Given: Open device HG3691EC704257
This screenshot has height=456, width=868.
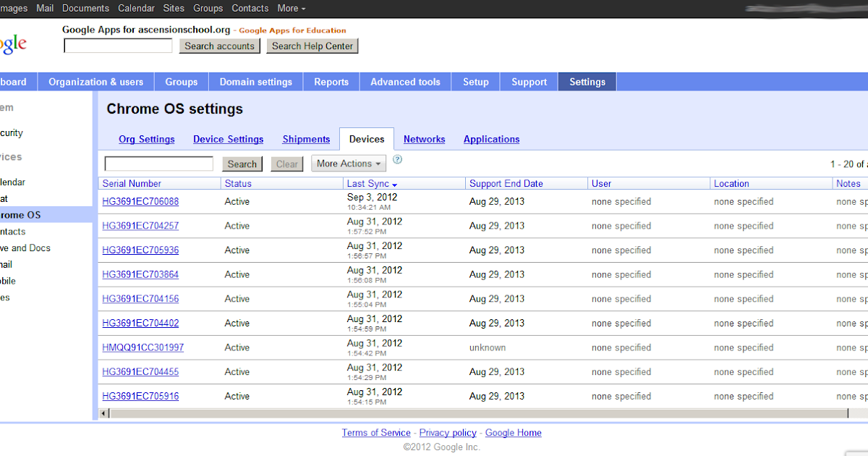Looking at the screenshot, I should (140, 226).
